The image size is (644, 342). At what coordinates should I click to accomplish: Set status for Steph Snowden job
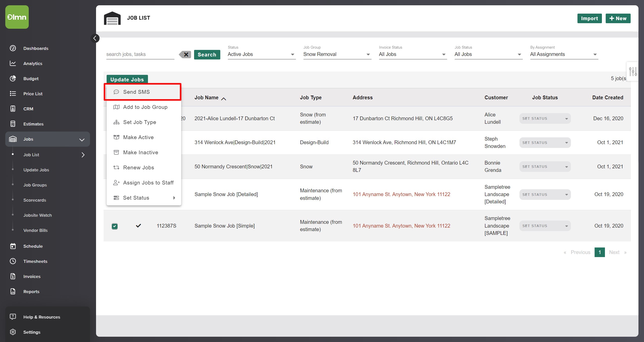(x=545, y=143)
